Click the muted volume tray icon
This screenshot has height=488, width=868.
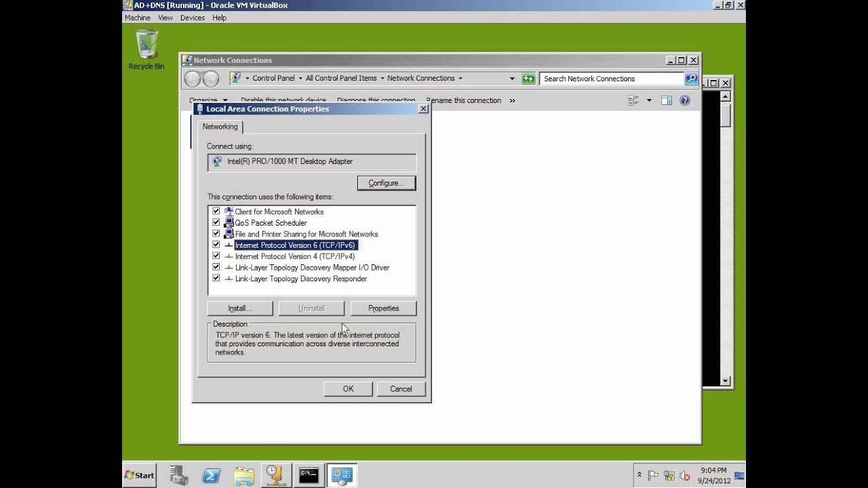[x=685, y=476]
